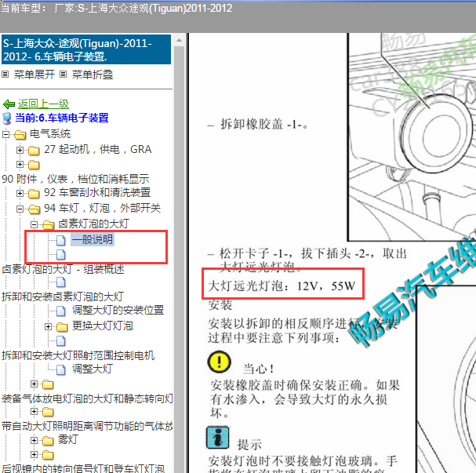Click the 电气系统 folder icon
Screen dimensions: 476x473
[x=20, y=134]
